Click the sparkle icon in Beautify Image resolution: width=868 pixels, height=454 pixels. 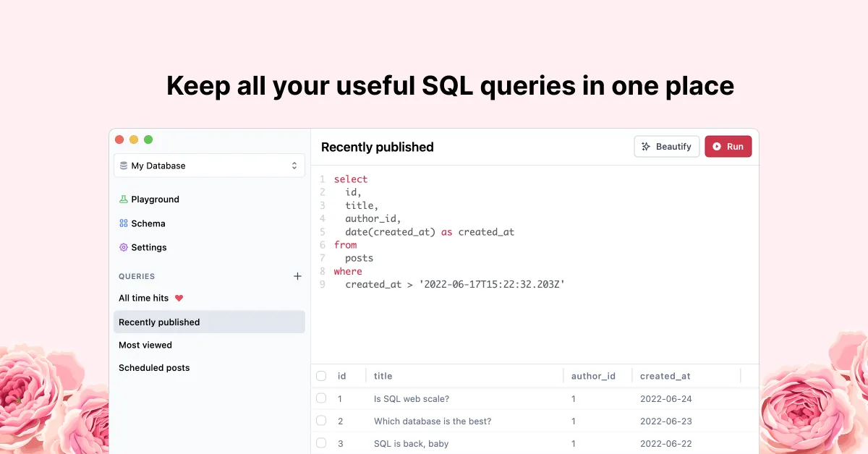click(x=646, y=147)
